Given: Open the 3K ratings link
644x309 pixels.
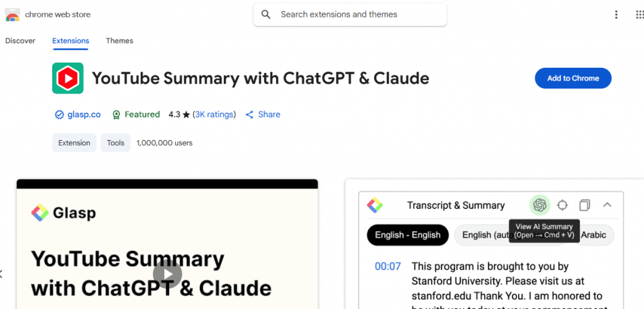Looking at the screenshot, I should 214,114.
